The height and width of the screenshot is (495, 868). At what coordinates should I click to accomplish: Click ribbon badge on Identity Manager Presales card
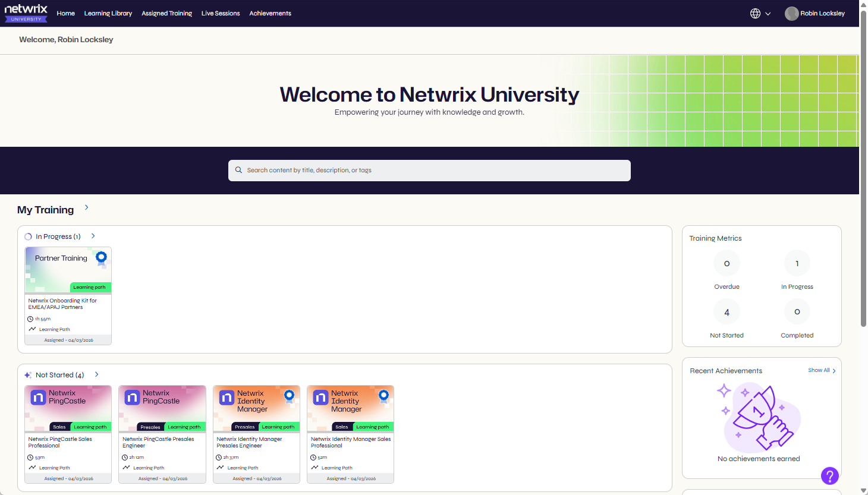point(289,396)
